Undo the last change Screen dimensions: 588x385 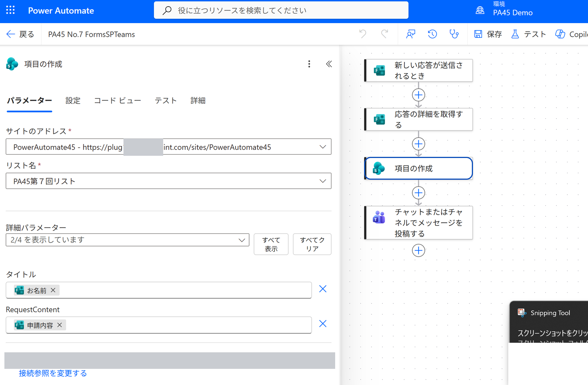click(363, 34)
